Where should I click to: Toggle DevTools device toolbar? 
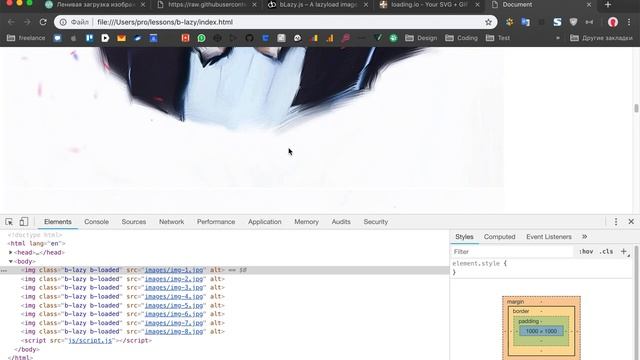(x=24, y=222)
